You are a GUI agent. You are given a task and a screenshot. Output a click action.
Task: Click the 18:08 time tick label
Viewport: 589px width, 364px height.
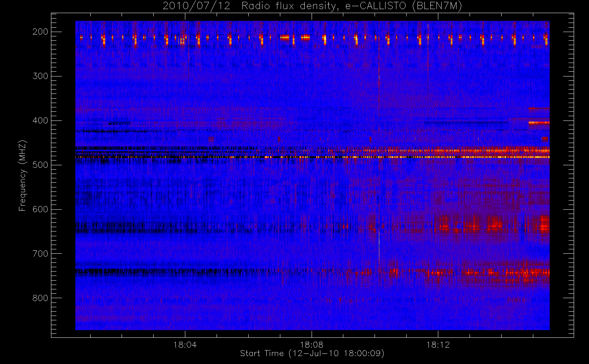click(312, 345)
